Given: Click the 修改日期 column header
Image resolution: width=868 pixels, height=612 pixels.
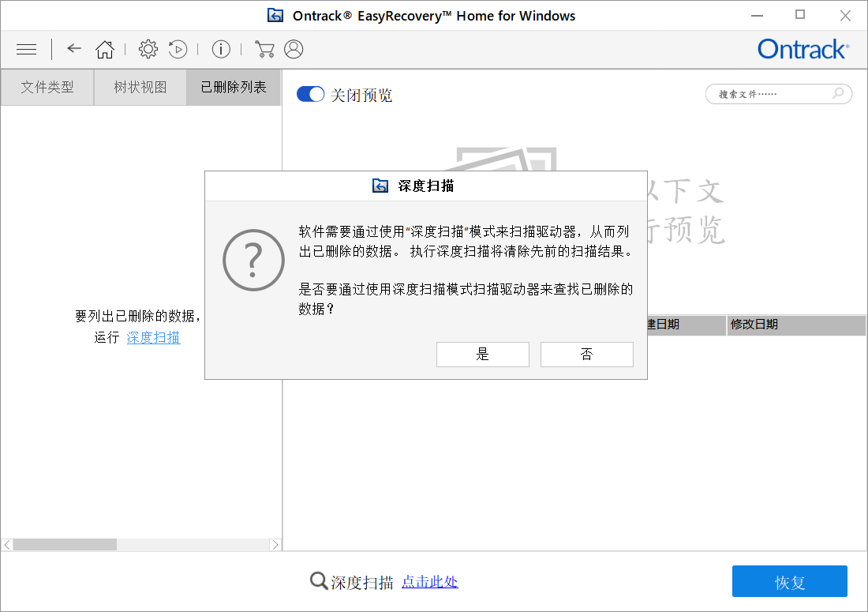Looking at the screenshot, I should (x=796, y=325).
